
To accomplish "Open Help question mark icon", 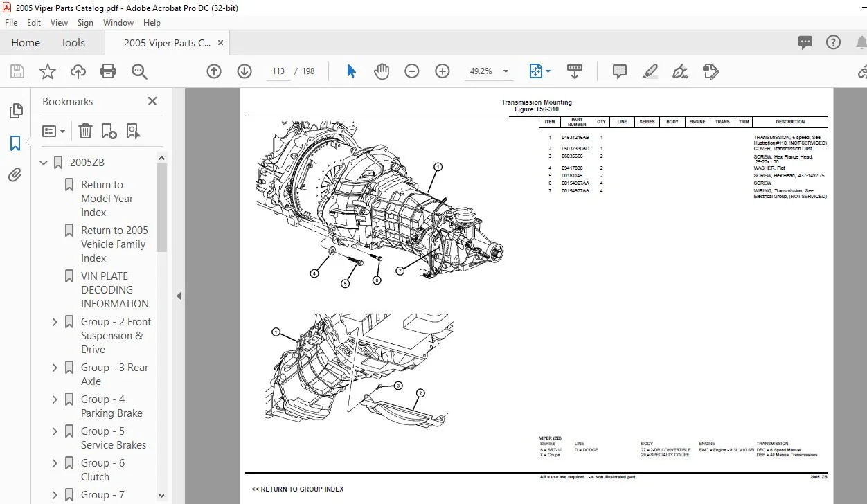I will [833, 42].
